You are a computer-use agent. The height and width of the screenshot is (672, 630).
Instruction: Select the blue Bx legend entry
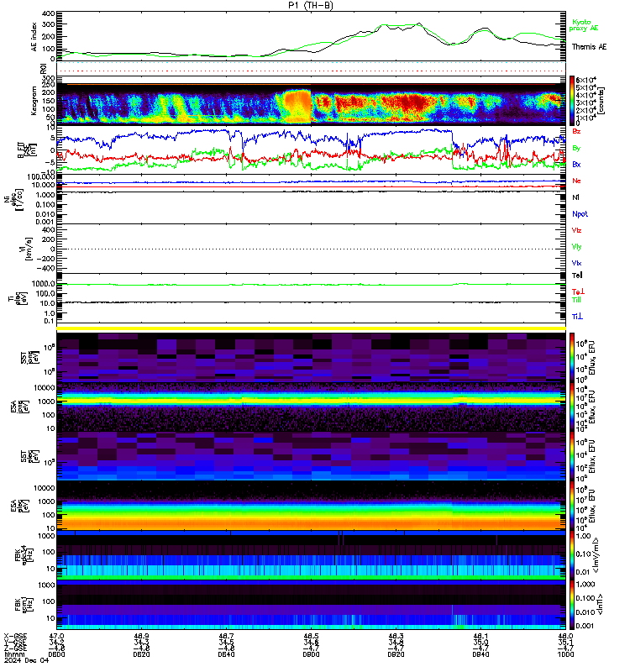pyautogui.click(x=576, y=164)
